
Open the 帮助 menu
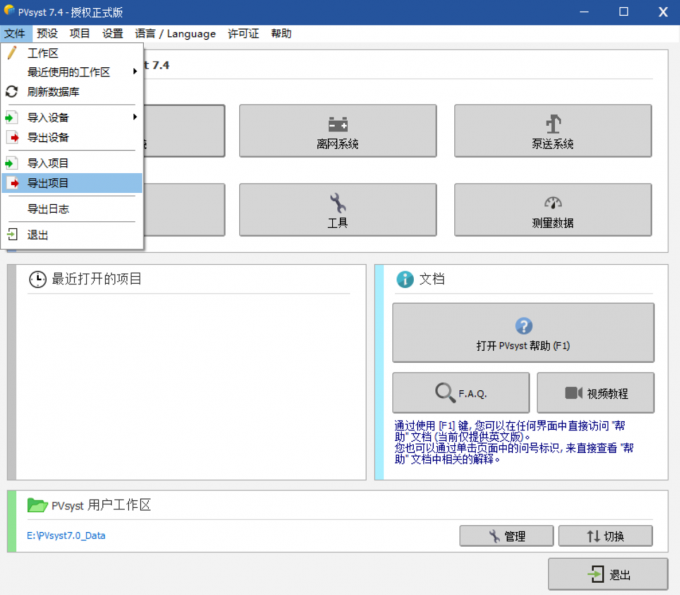(x=281, y=33)
